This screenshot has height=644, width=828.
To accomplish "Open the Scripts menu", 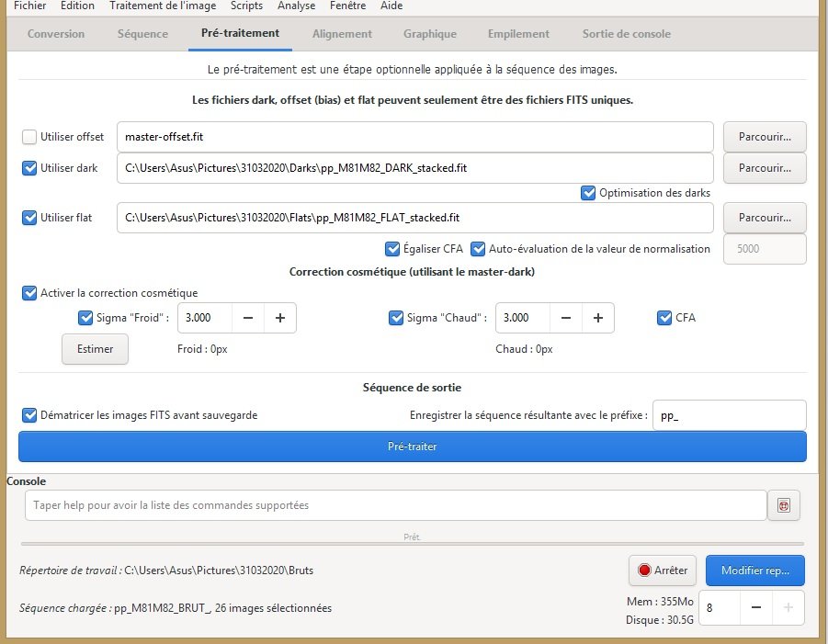I will point(246,6).
